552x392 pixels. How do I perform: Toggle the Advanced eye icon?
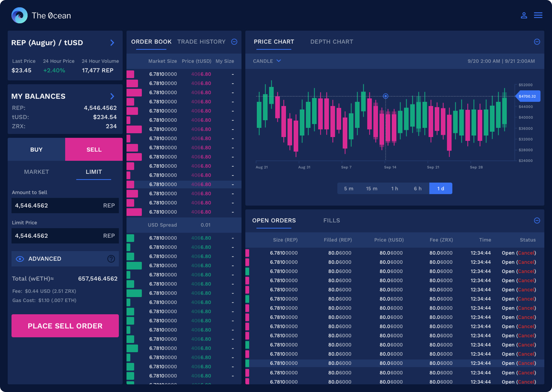[x=20, y=259]
